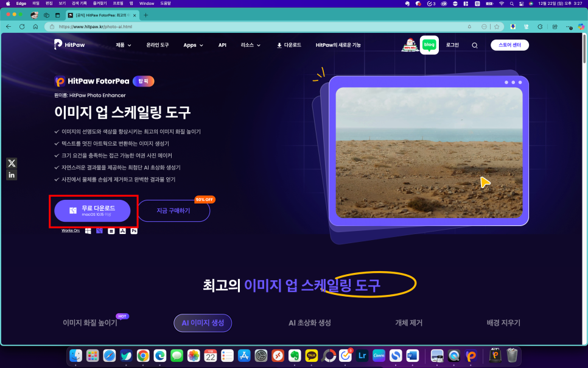Open the 즐겨찾기 menu in menu bar
This screenshot has height=368, width=588.
[100, 4]
